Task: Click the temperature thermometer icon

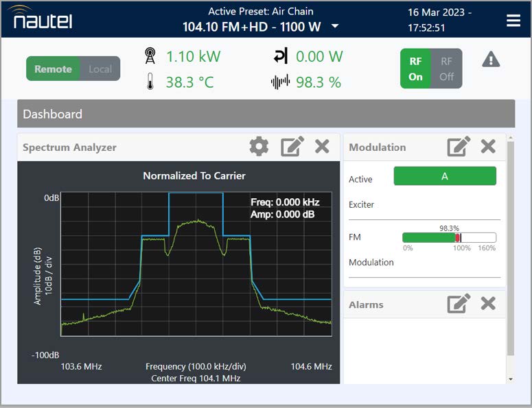Action: (x=150, y=82)
